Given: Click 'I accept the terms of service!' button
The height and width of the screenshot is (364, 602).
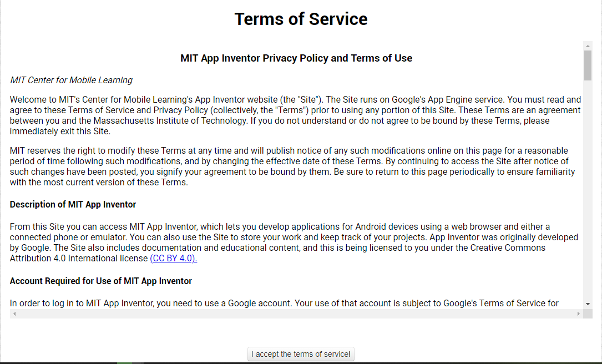Looking at the screenshot, I should point(301,354).
